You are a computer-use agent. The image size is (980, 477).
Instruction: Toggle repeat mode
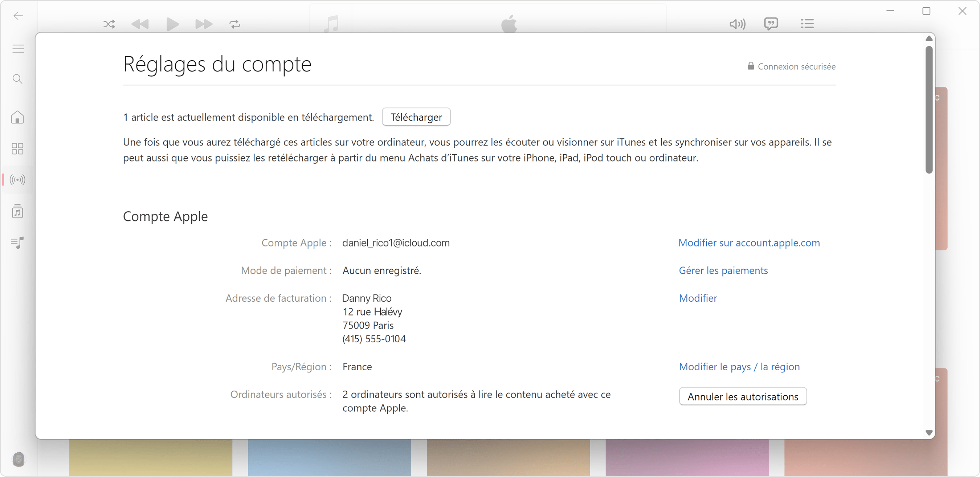click(x=235, y=24)
